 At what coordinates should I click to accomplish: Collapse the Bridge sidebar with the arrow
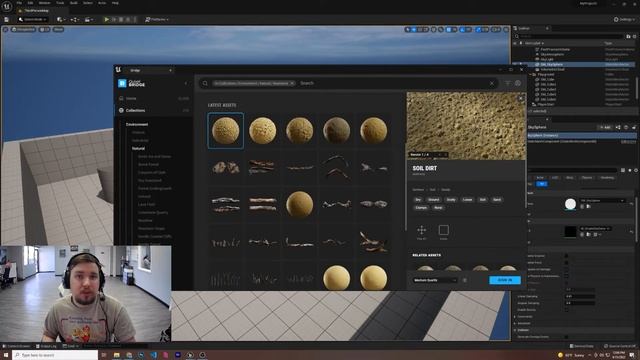[x=186, y=83]
